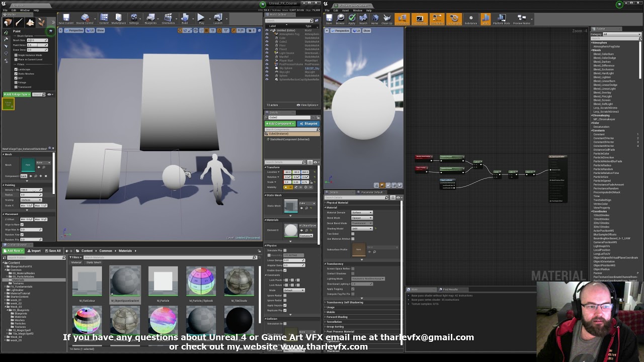The width and height of the screenshot is (644, 362).
Task: Open the Marketplace toolbar icon
Action: pyautogui.click(x=119, y=19)
